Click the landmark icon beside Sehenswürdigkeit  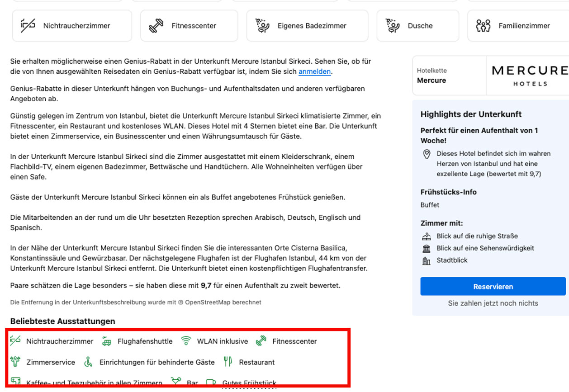click(x=426, y=248)
